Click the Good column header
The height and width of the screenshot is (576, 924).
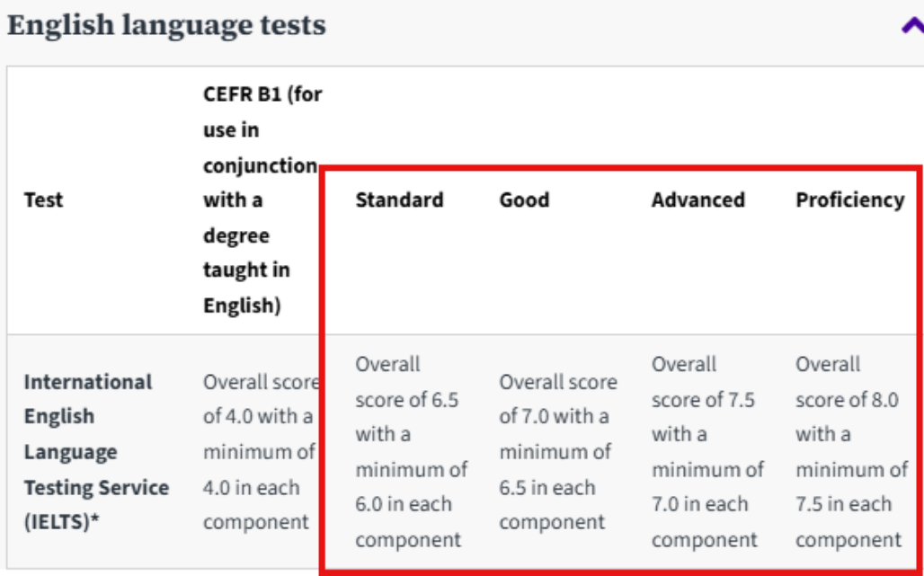click(524, 199)
